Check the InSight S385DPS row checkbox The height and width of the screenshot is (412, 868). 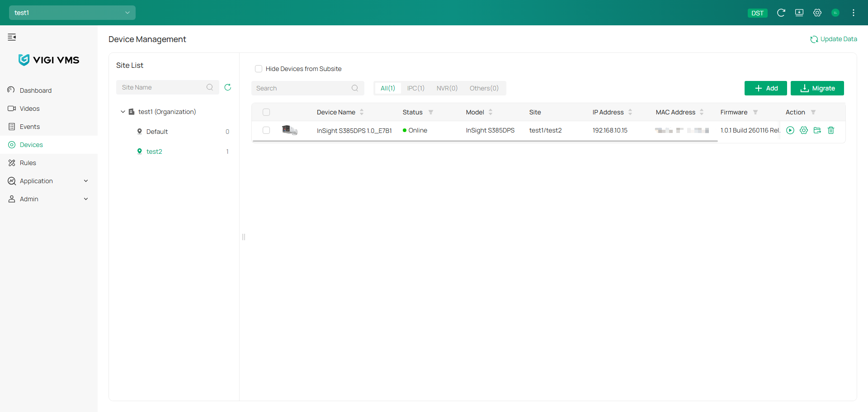click(266, 130)
